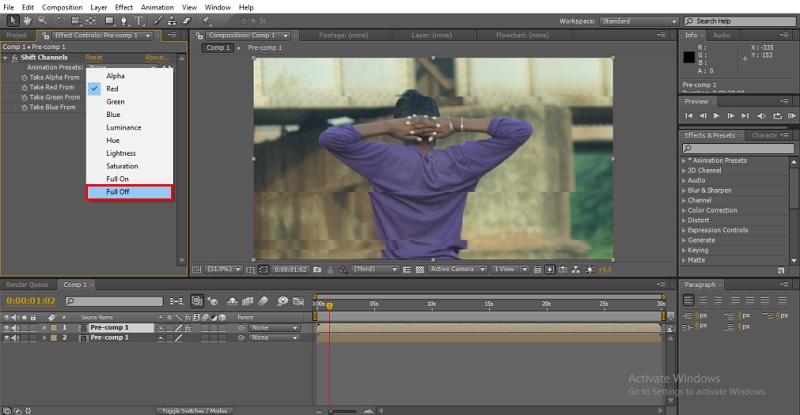The width and height of the screenshot is (800, 415).
Task: Select right align text in Paragraph panel
Action: [x=718, y=300]
